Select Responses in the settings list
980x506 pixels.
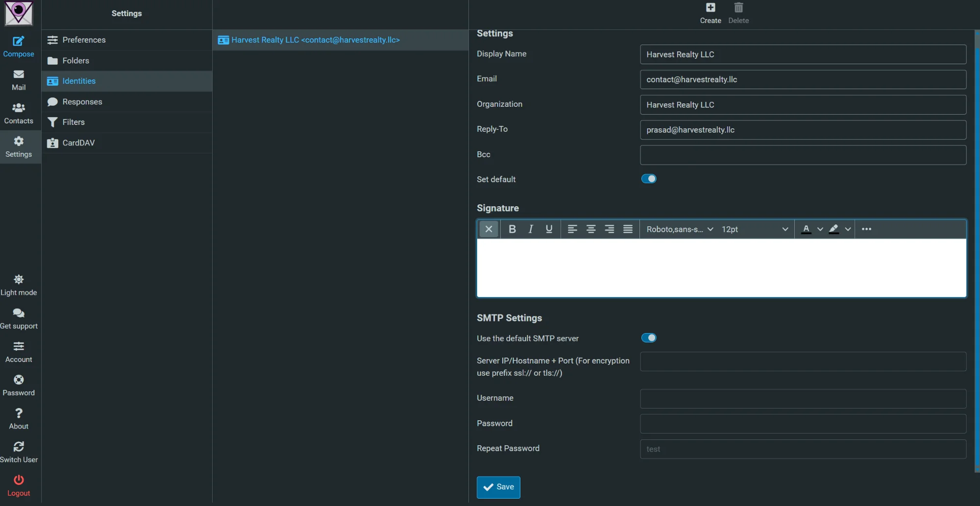82,102
